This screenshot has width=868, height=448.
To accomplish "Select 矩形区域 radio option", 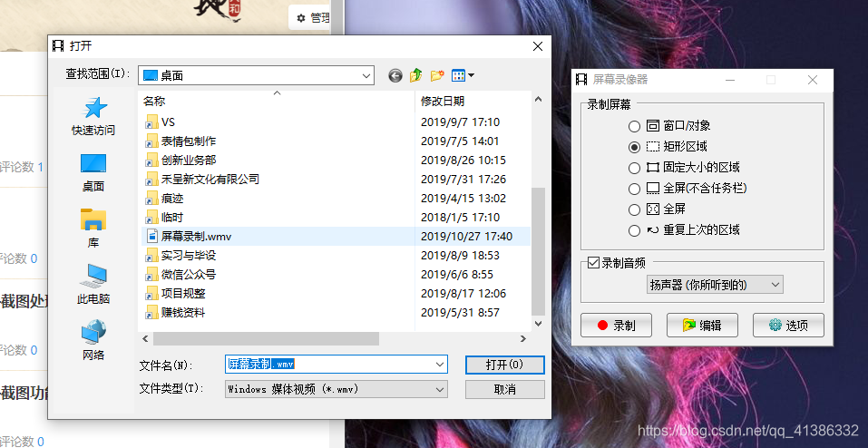I will pyautogui.click(x=634, y=147).
